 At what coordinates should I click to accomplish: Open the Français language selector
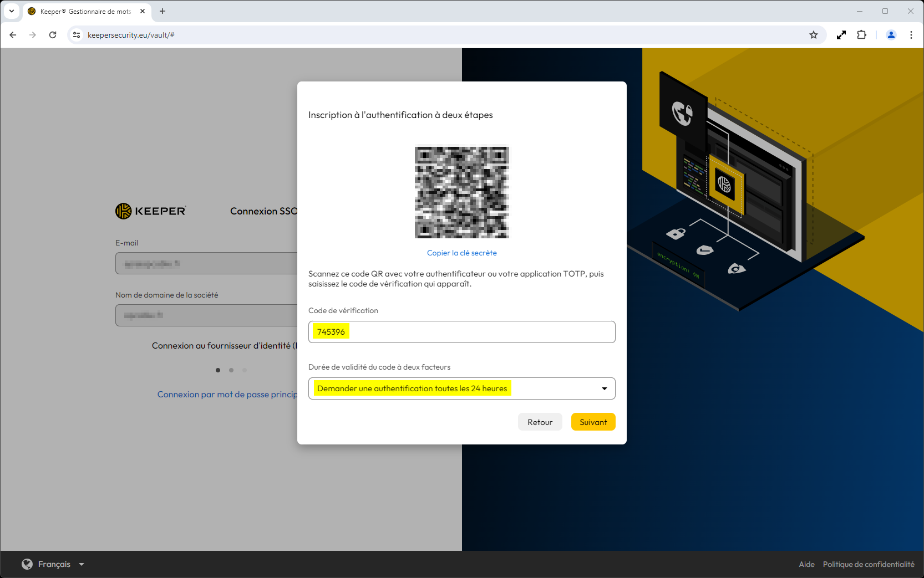click(54, 564)
